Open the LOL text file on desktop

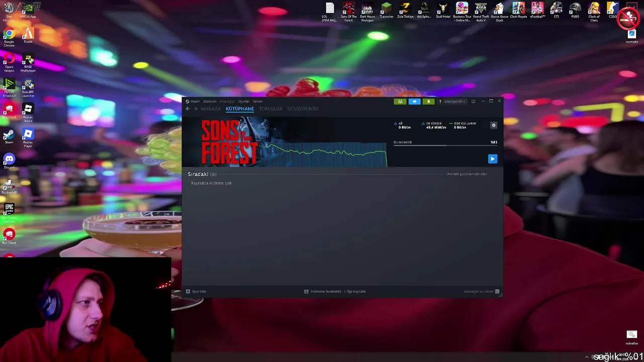pos(330,12)
